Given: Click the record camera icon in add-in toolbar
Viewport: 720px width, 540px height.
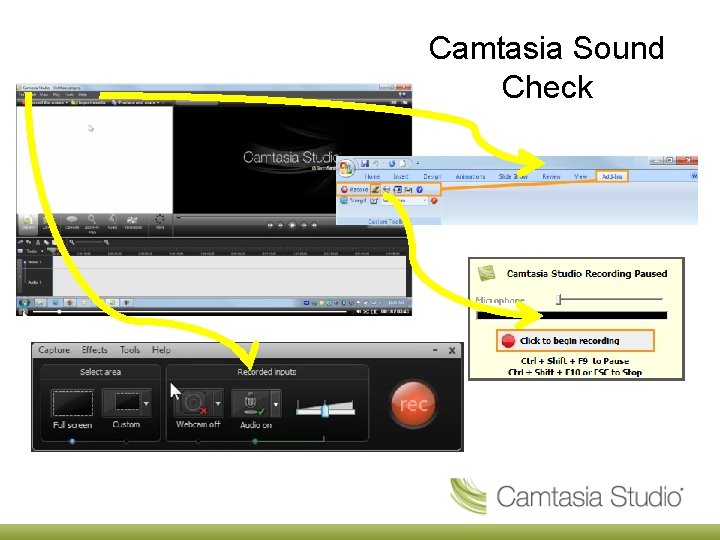Looking at the screenshot, I should [x=387, y=189].
